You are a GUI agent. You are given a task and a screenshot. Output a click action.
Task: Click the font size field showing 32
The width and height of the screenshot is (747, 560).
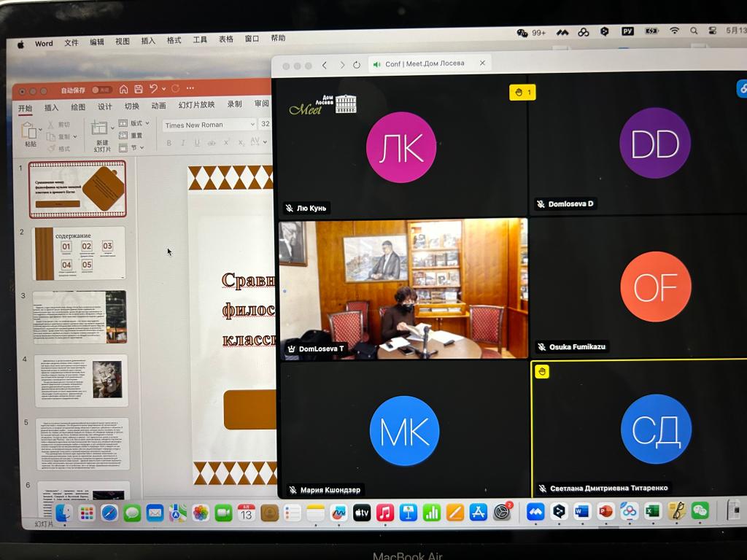click(x=266, y=124)
